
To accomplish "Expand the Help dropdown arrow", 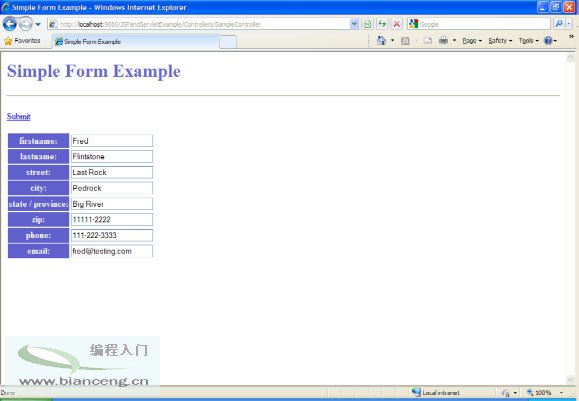I will 555,41.
